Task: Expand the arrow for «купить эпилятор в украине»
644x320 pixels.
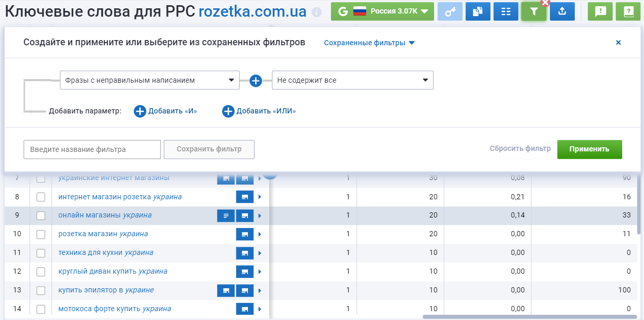Action: pos(259,290)
